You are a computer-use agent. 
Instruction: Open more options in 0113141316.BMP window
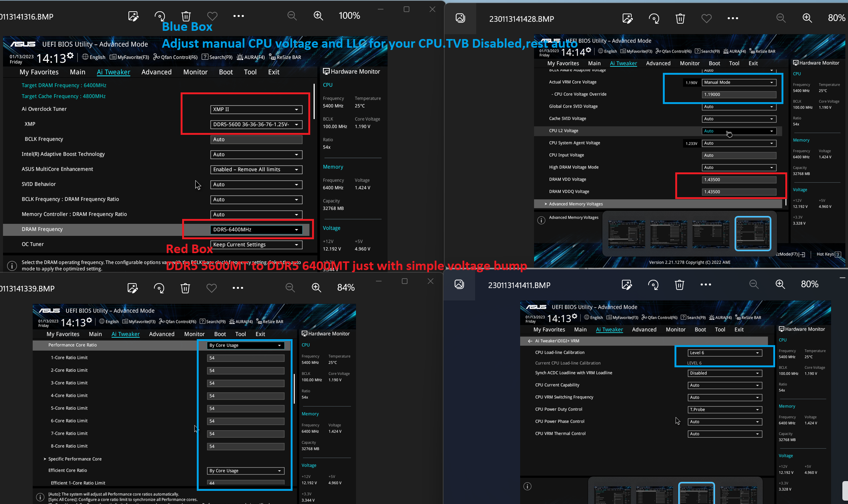[238, 16]
